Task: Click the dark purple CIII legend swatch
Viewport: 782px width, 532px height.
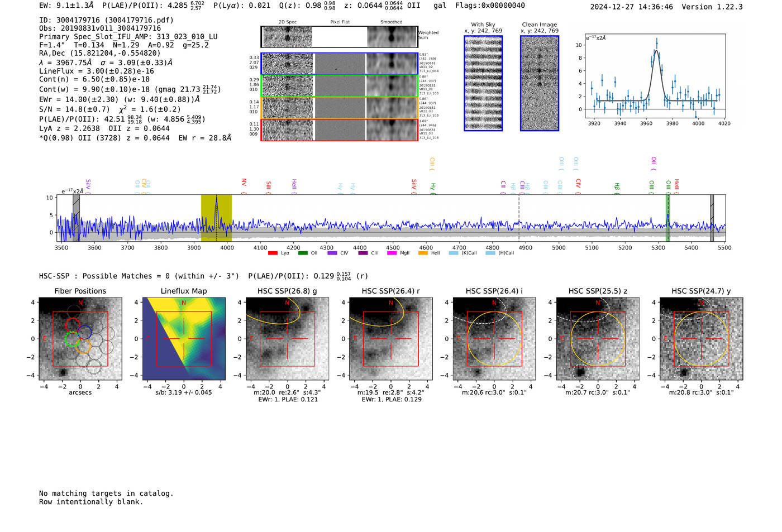Action: (x=363, y=253)
